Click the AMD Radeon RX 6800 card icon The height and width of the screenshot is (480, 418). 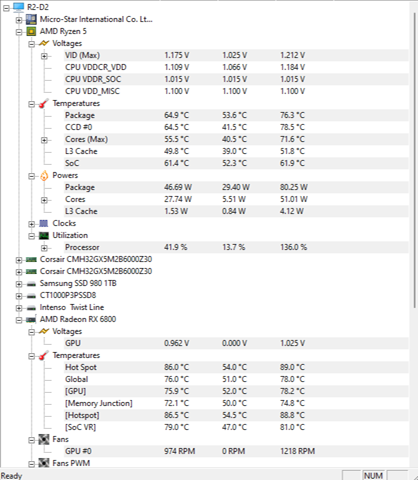pos(31,320)
